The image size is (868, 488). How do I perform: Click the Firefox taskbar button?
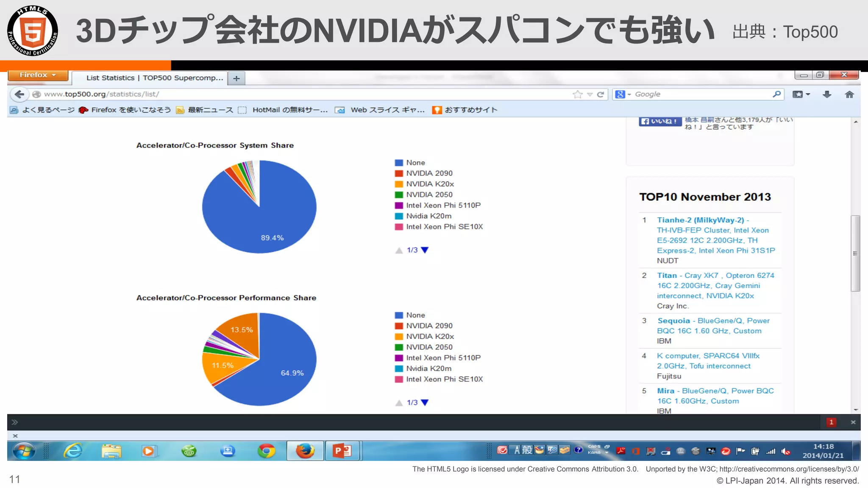coord(305,451)
